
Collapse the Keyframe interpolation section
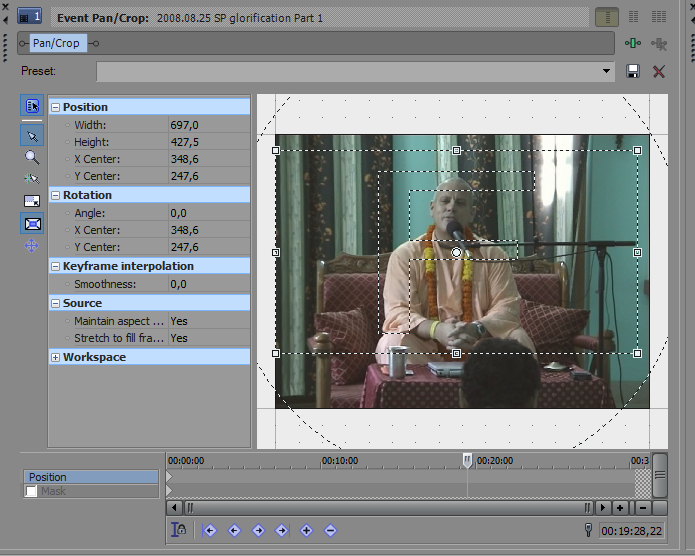[x=55, y=266]
